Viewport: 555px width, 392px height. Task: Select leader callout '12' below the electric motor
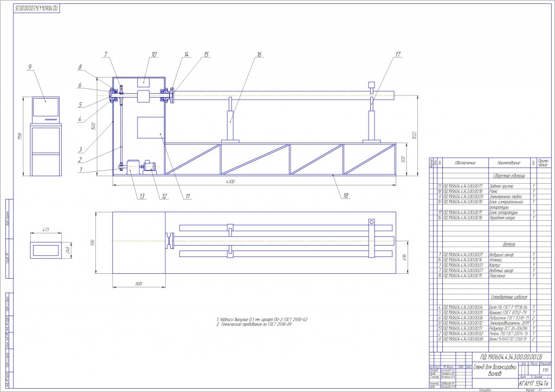164,196
